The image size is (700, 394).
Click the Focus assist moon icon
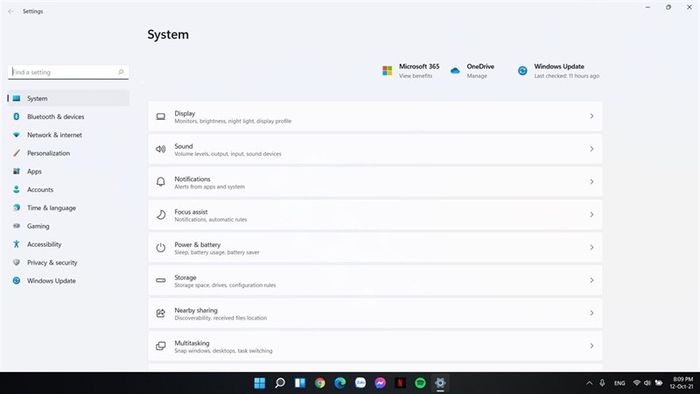tap(161, 215)
